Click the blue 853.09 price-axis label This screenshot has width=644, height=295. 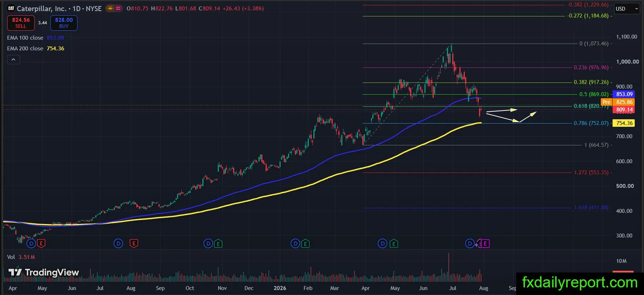pos(624,94)
